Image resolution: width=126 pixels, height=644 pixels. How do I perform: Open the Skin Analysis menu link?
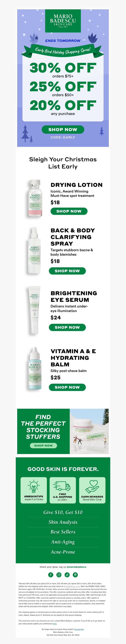point(63,522)
